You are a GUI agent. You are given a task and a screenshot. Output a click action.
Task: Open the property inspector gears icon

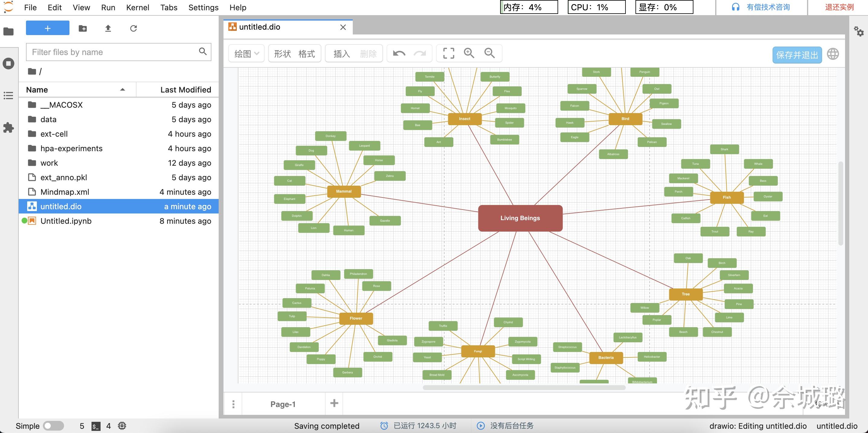(859, 31)
